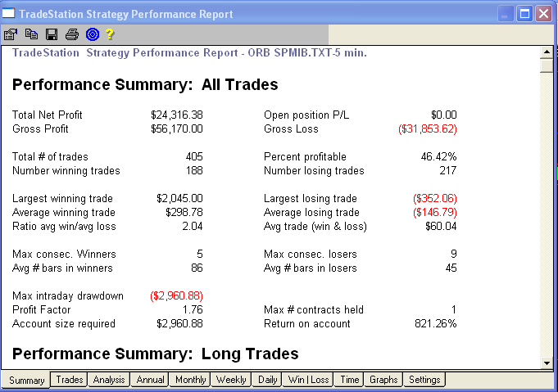Switch to the Summary tab
Viewport: 558px width, 392px height.
tap(26, 381)
